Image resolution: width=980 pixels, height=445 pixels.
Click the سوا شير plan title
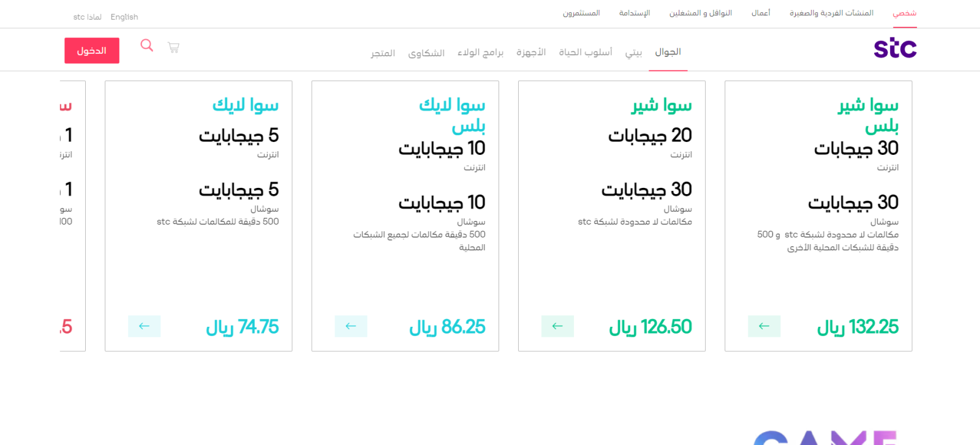tap(661, 105)
